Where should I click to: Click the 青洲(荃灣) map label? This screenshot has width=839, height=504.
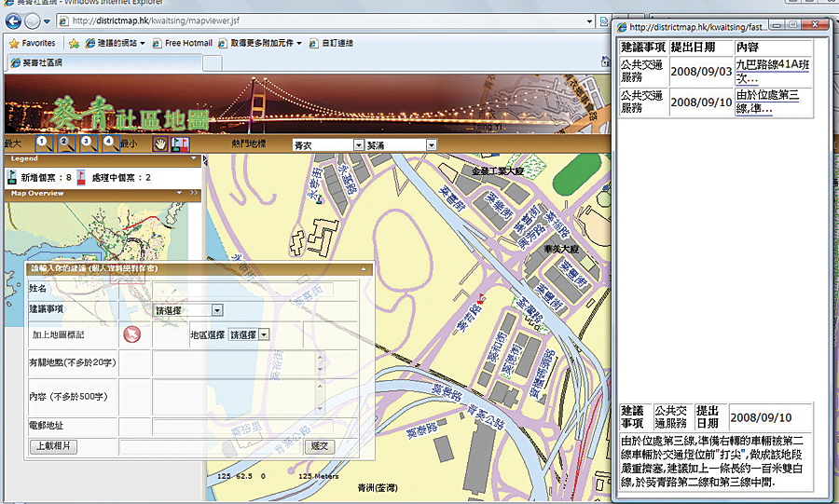pos(378,488)
